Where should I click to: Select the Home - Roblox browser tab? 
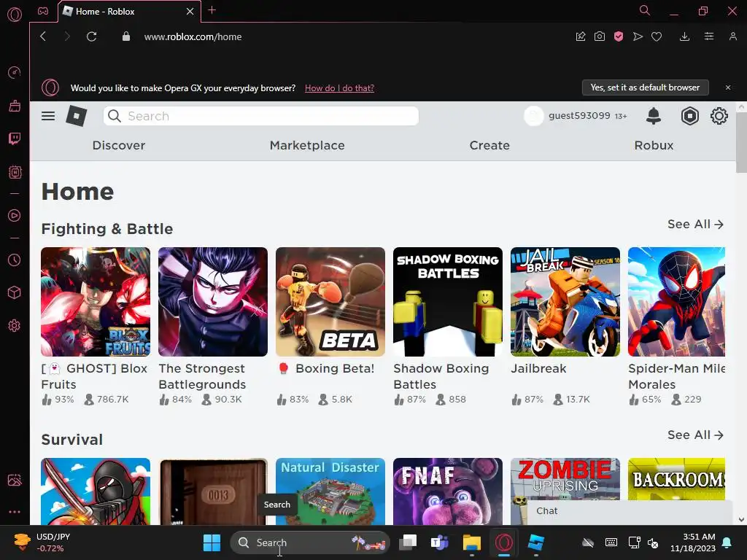[129, 12]
